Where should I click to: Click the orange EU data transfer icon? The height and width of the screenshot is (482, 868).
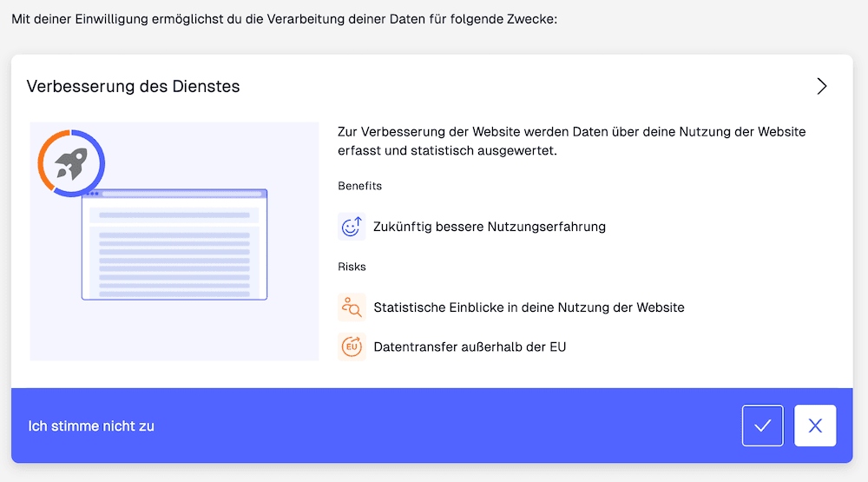(351, 347)
